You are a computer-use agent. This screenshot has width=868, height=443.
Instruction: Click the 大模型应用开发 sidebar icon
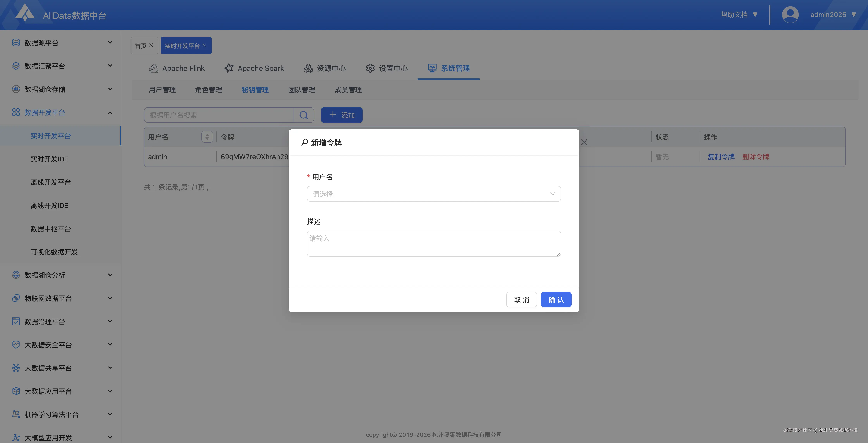[x=16, y=437]
